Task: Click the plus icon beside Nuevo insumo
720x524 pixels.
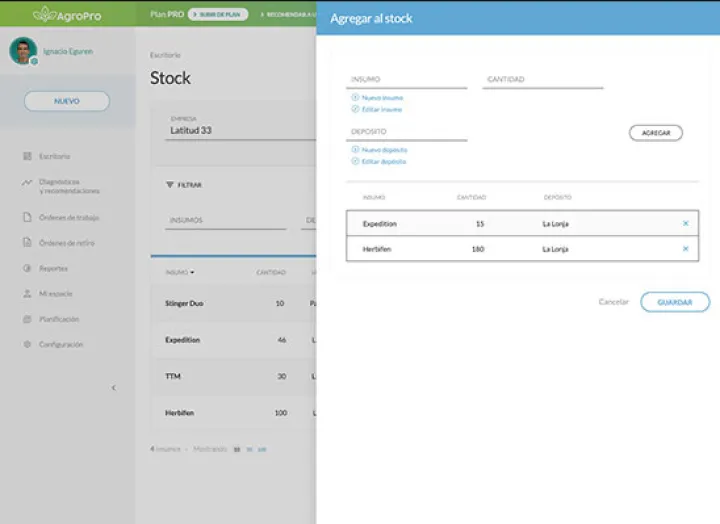Action: tap(354, 98)
